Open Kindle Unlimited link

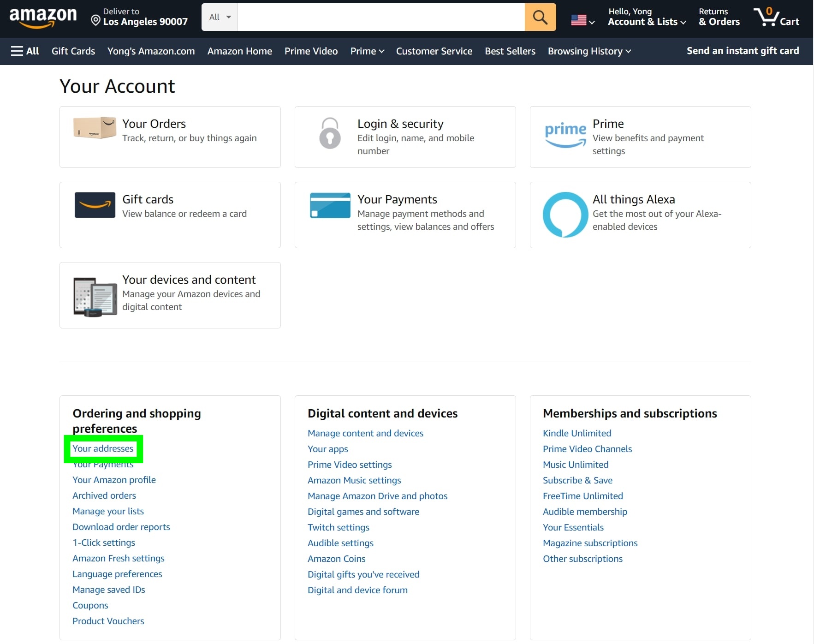[577, 433]
